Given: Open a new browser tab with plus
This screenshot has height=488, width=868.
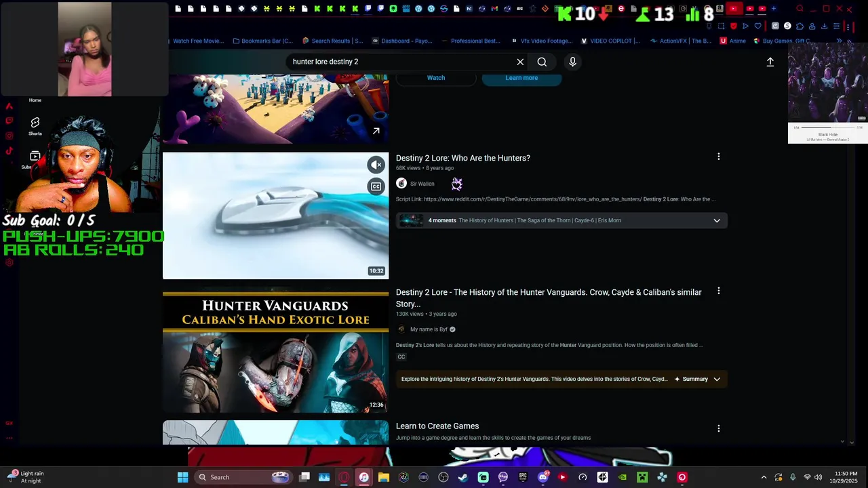Looking at the screenshot, I should coord(774,9).
